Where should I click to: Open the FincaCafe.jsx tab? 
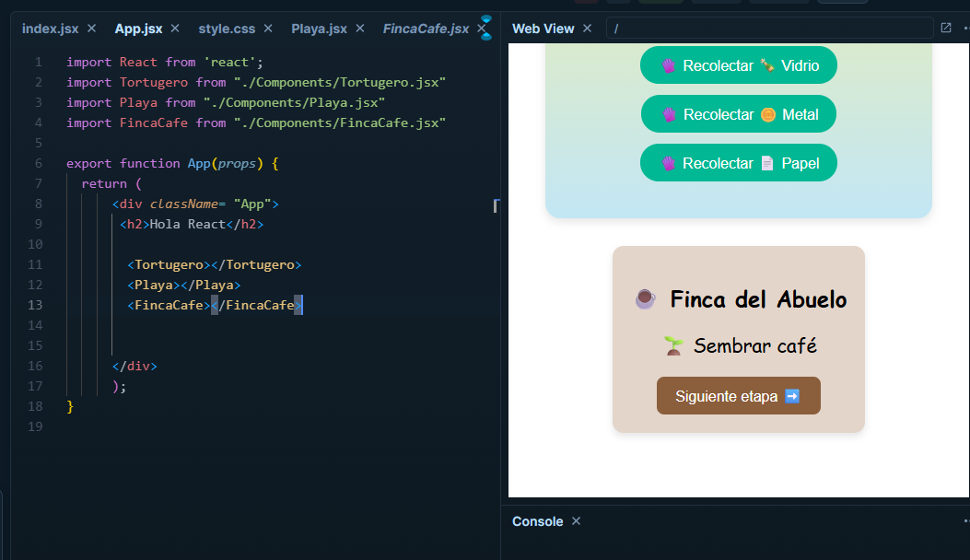pos(426,29)
